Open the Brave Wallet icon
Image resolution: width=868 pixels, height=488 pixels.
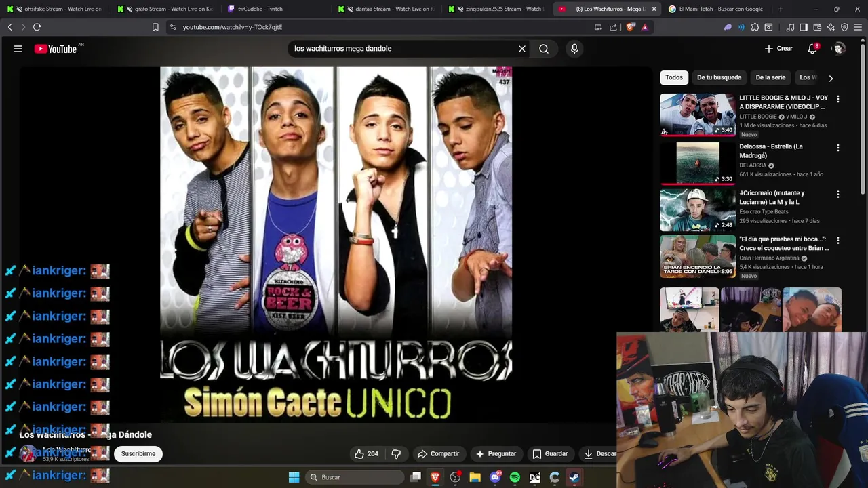pyautogui.click(x=817, y=27)
